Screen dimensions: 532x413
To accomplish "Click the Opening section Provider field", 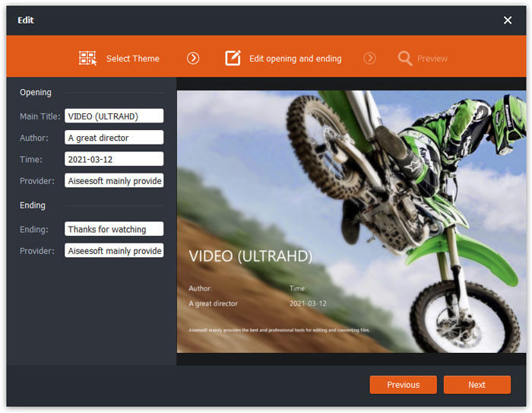I will pos(114,181).
